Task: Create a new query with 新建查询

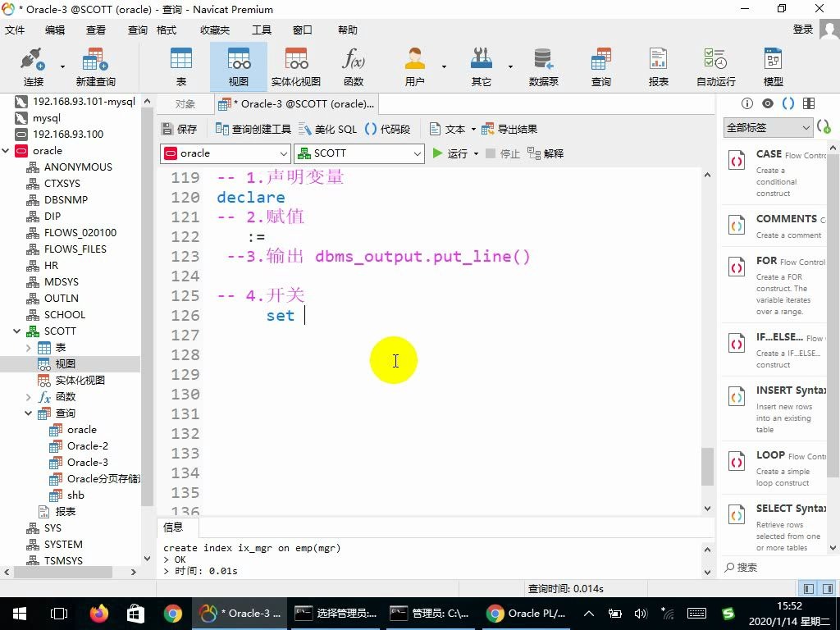Action: 94,66
